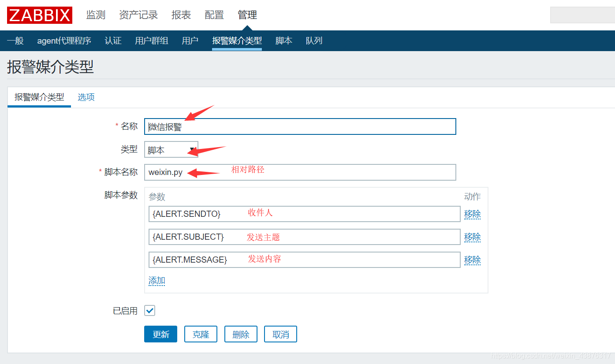Open the 类型 dropdown showing 脚本
Viewport: 615px width, 364px height.
171,150
